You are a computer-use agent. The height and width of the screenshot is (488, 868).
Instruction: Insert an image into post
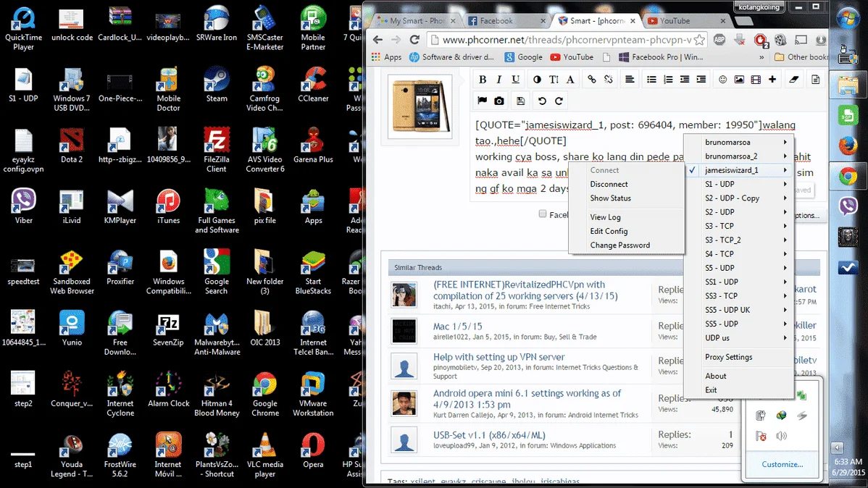tap(739, 80)
